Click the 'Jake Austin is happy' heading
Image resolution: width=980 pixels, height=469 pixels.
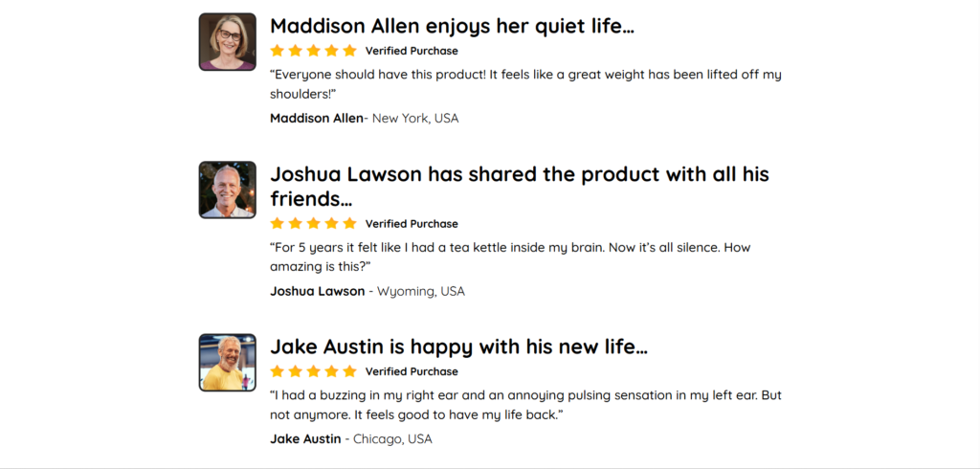click(x=458, y=346)
